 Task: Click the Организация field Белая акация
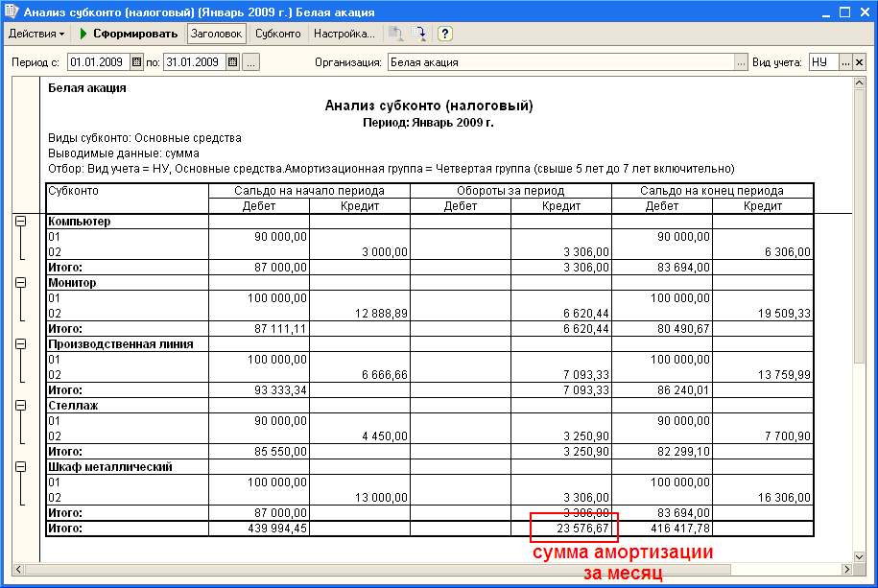click(561, 62)
